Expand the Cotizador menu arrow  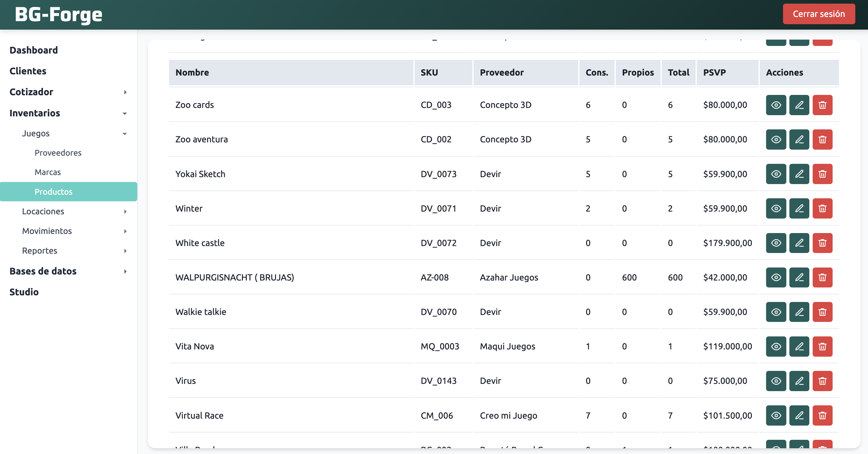click(125, 92)
